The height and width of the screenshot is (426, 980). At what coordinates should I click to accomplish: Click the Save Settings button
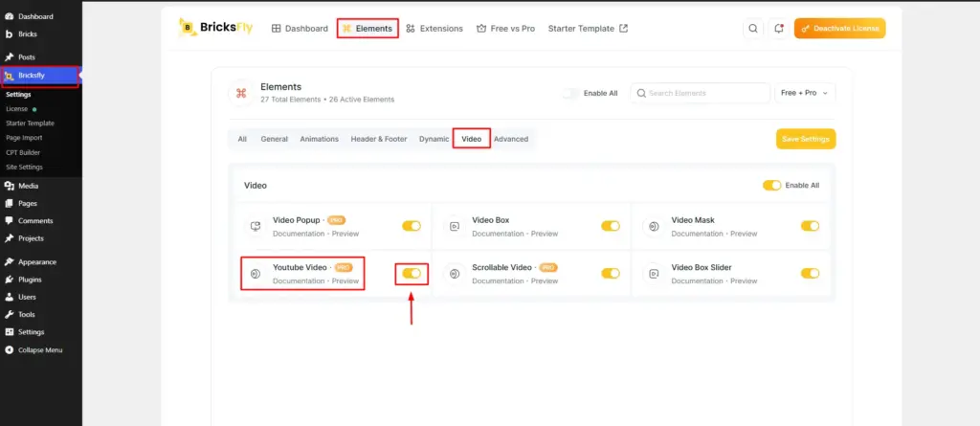tap(806, 139)
